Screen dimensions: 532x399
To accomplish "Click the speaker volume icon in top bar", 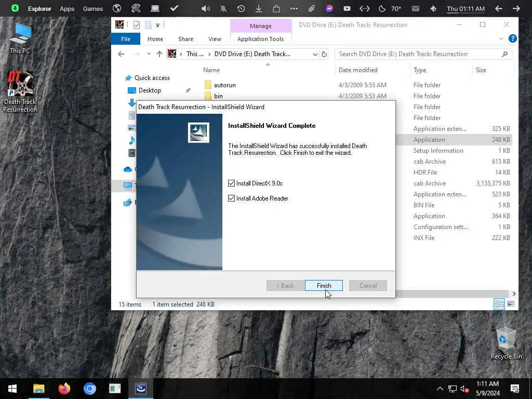I will click(205, 8).
